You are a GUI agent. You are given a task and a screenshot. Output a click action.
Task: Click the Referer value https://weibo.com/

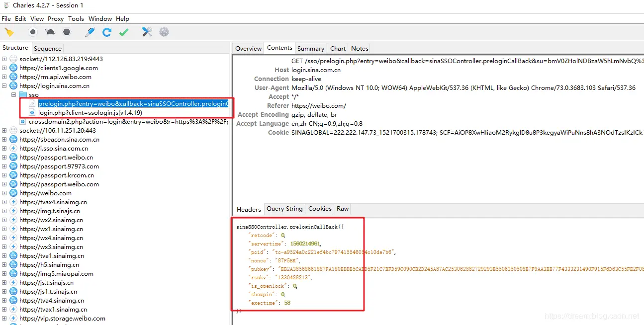(x=319, y=106)
